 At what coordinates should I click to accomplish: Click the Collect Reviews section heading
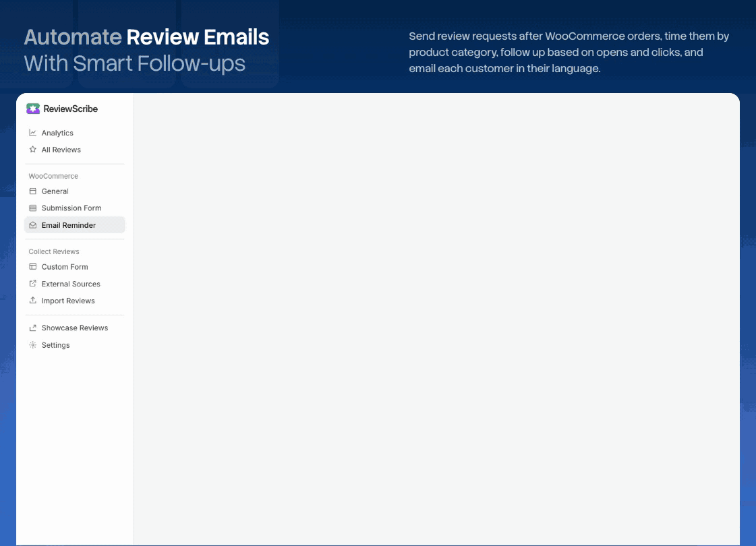click(x=53, y=251)
